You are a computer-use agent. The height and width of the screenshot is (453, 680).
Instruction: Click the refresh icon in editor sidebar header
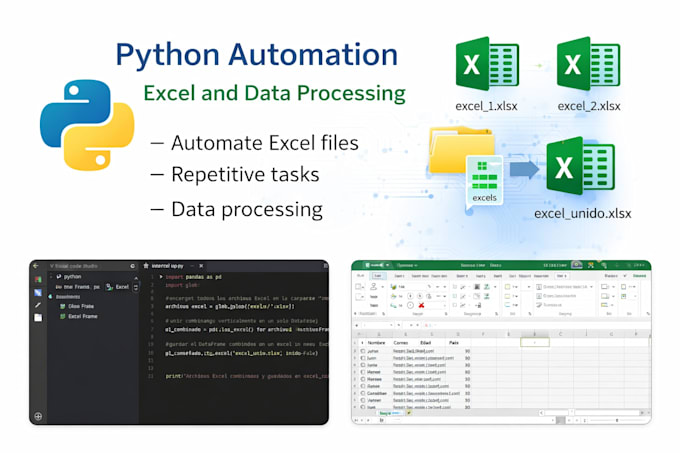(x=132, y=266)
